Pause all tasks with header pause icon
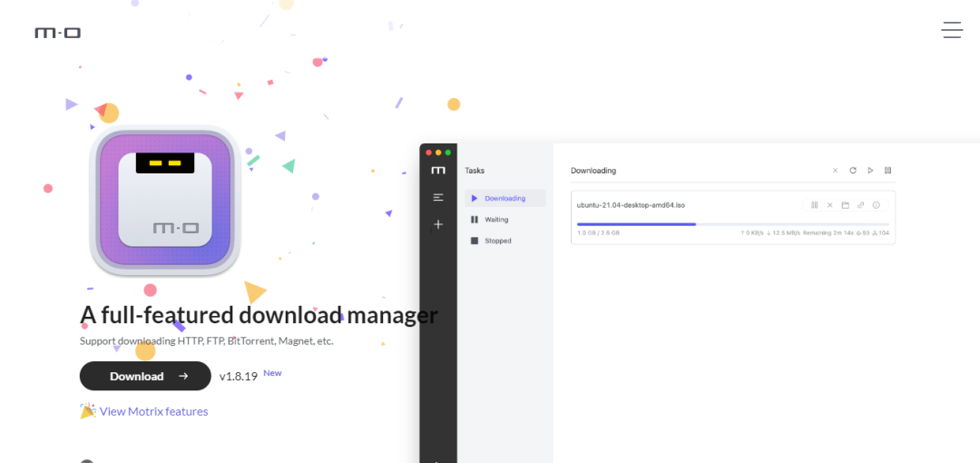 887,170
